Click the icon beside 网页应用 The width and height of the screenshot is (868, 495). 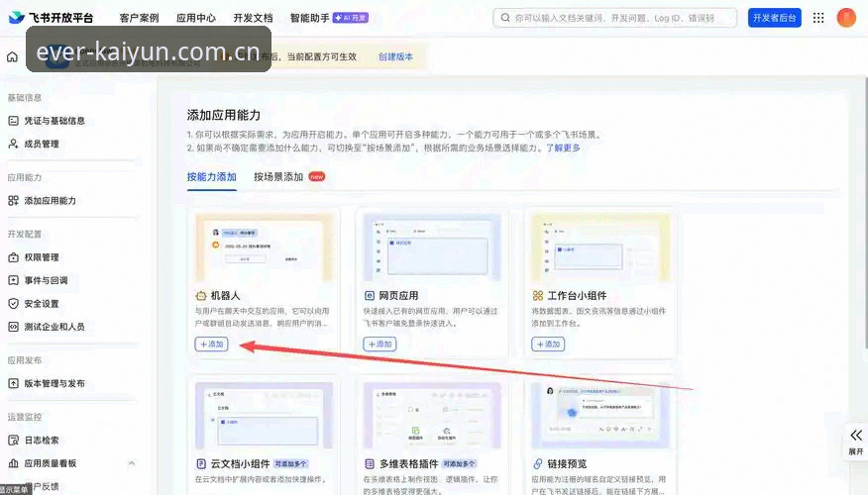370,296
